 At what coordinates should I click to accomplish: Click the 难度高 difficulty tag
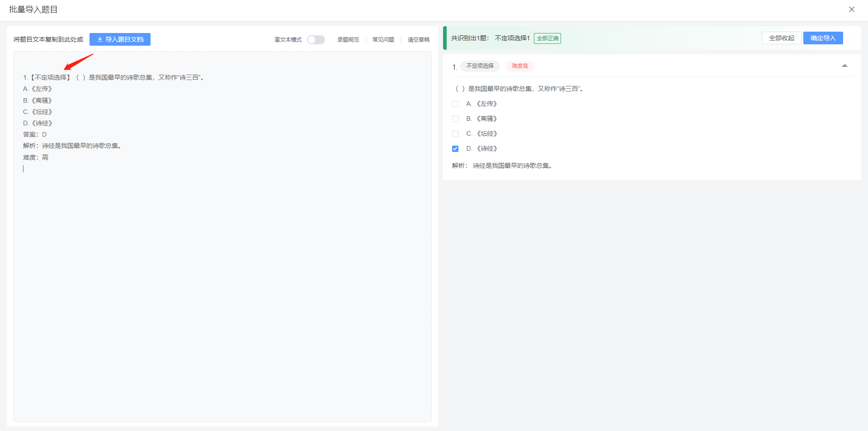519,66
